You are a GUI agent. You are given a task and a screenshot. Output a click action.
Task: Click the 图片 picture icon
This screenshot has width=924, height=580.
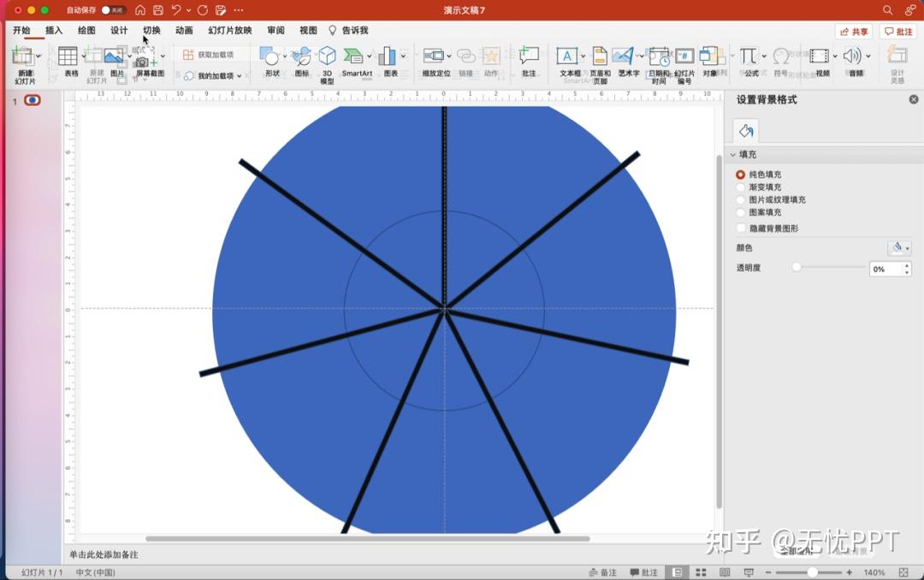113,56
